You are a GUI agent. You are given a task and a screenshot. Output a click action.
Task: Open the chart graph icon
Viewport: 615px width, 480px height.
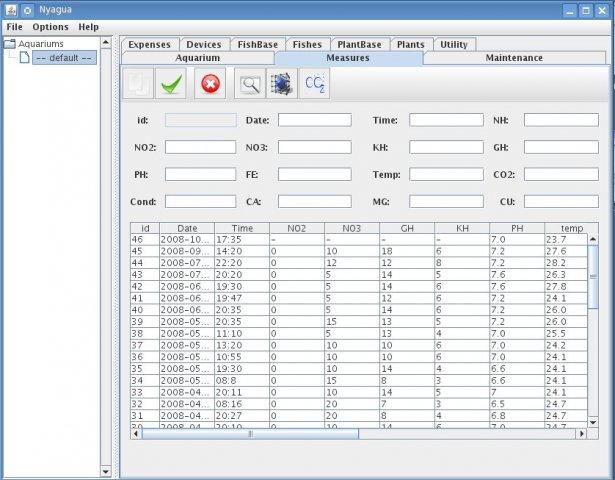(x=281, y=84)
